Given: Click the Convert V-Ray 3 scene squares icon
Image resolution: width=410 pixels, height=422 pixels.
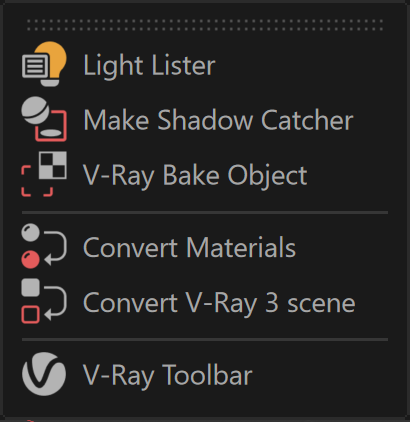Looking at the screenshot, I should tap(44, 301).
